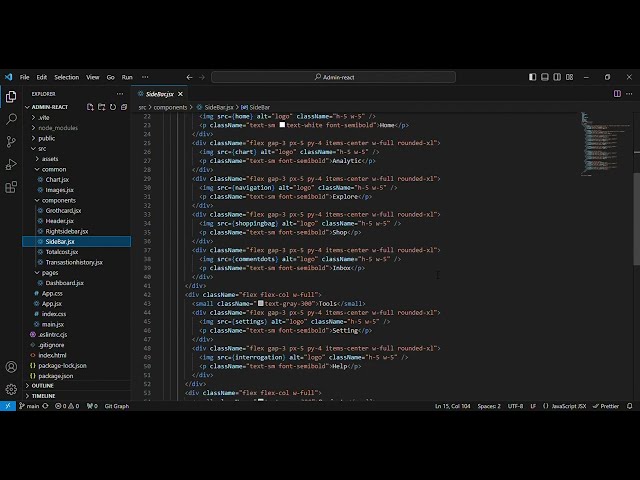Open Explorer views and more actions menu
The width and height of the screenshot is (640, 480).
point(120,94)
